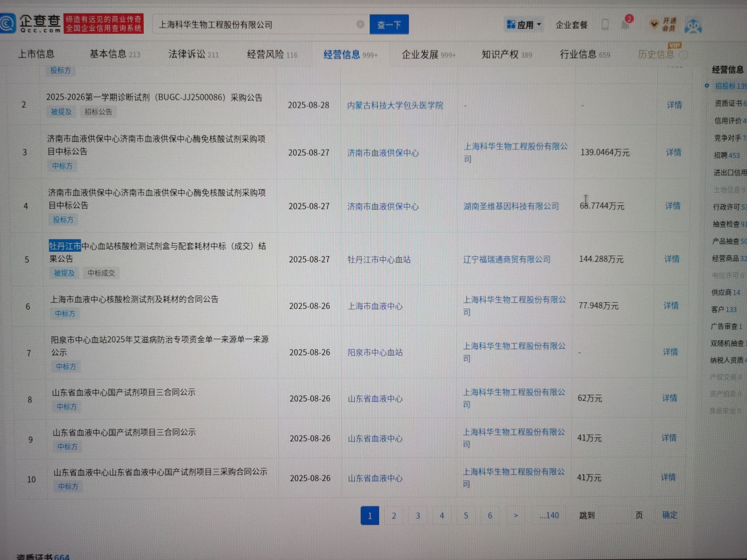
Task: Open 上海市血液中心核酸检测试剂及耗材的合同公告 title
Action: [134, 299]
